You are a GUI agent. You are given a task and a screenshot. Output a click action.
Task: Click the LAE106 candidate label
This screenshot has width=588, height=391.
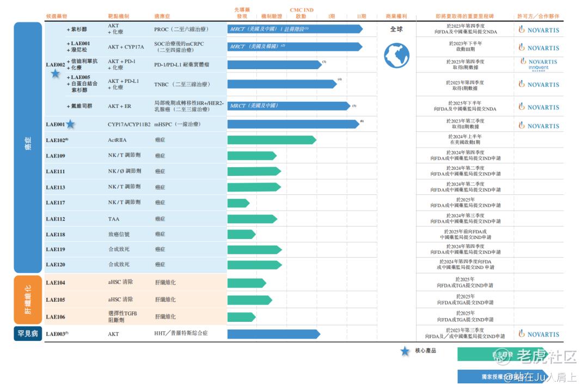(56, 317)
